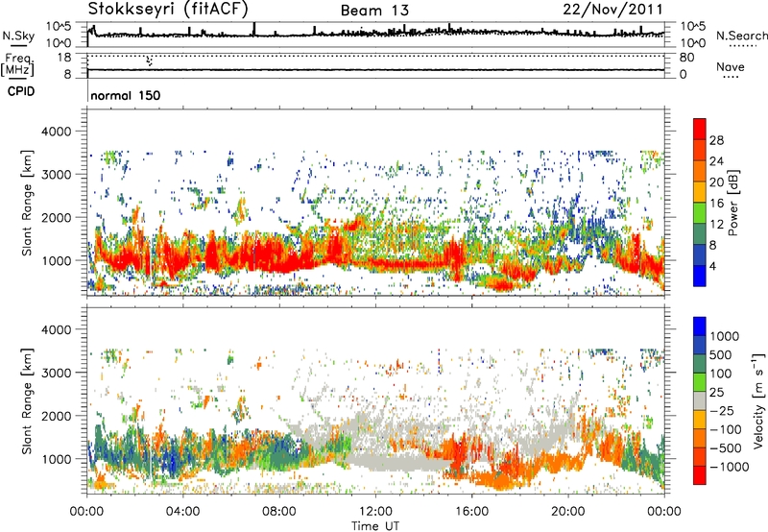This screenshot has height=532, width=768.
Task: Click the '4' label on Power colorbar
Action: (x=712, y=266)
